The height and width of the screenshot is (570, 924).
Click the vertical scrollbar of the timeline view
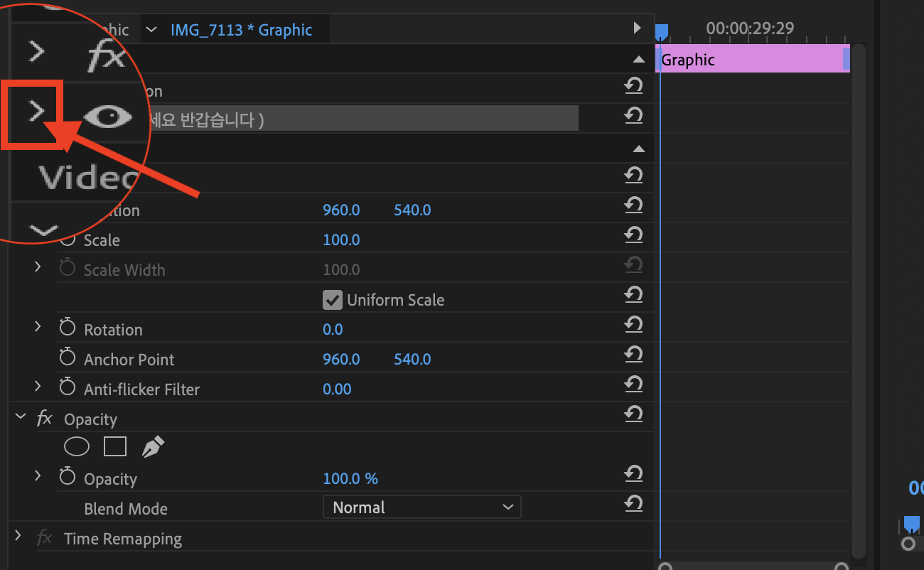(859, 301)
